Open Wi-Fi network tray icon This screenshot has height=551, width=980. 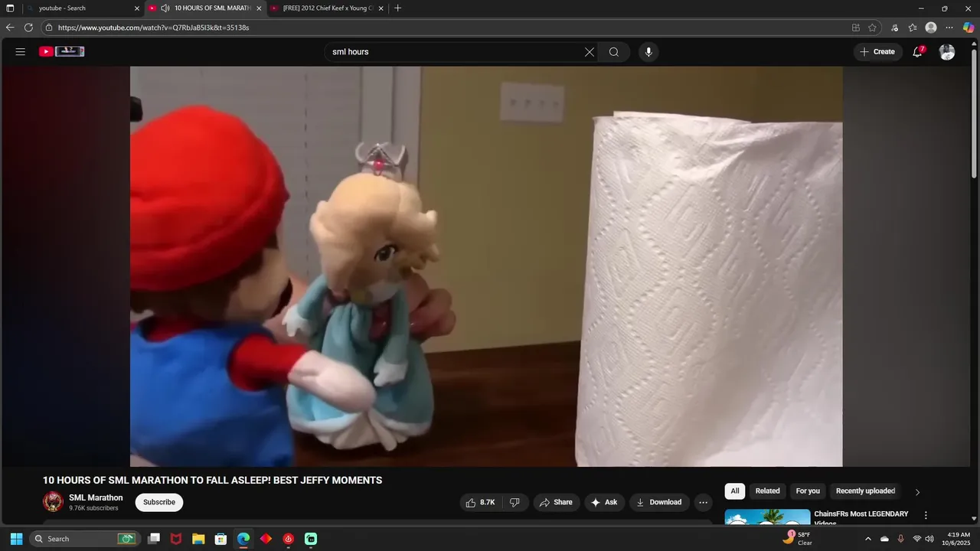tap(917, 539)
